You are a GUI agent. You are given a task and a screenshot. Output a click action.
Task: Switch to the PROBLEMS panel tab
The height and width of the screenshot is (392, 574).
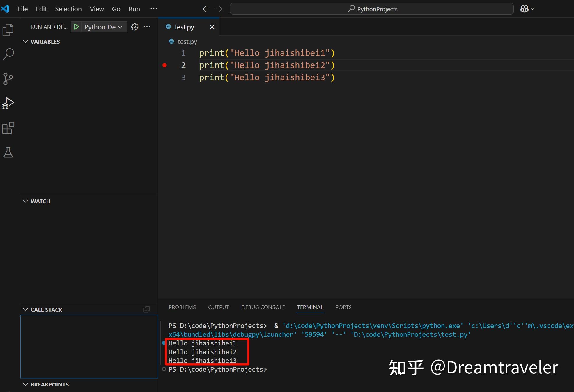pyautogui.click(x=182, y=307)
